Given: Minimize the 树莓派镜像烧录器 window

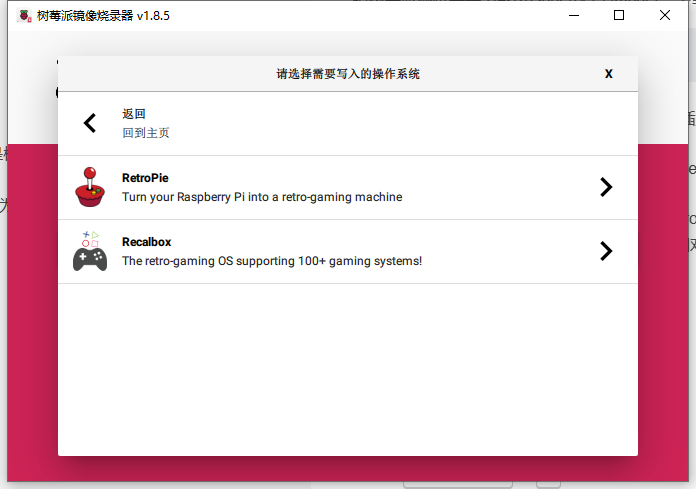Looking at the screenshot, I should (574, 16).
